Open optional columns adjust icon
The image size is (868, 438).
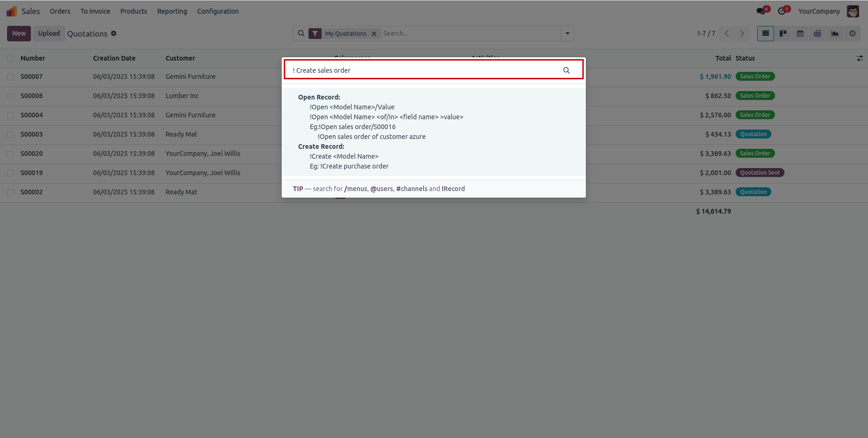[860, 58]
